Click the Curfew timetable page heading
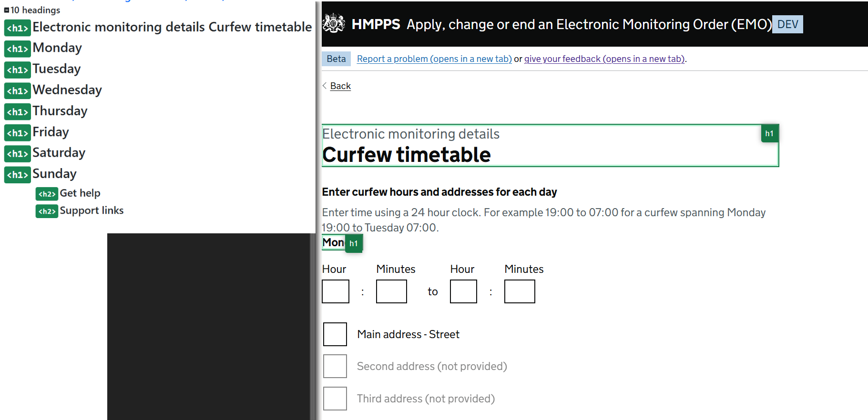Image resolution: width=868 pixels, height=420 pixels. point(407,155)
